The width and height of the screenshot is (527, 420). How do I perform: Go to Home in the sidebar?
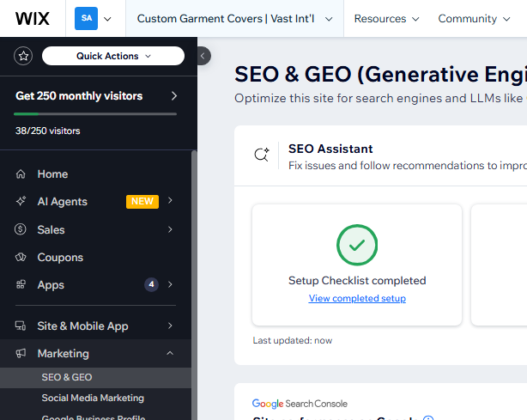(95, 174)
